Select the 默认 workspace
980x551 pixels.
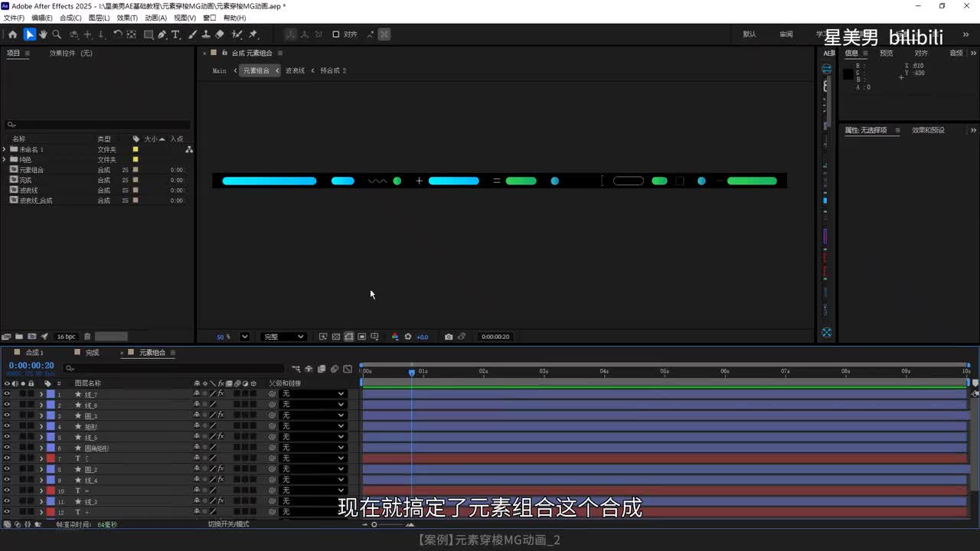(750, 34)
